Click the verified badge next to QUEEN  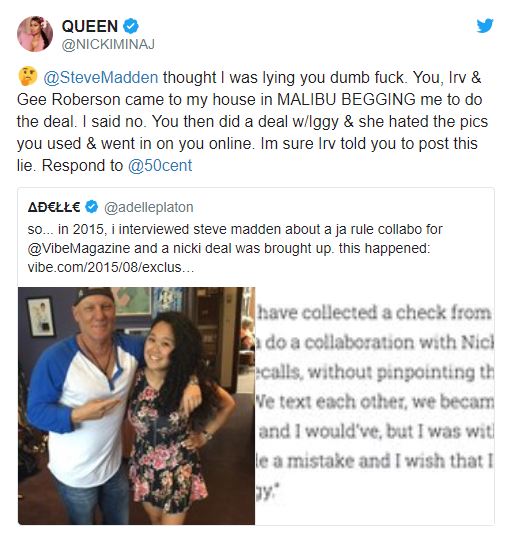131,26
